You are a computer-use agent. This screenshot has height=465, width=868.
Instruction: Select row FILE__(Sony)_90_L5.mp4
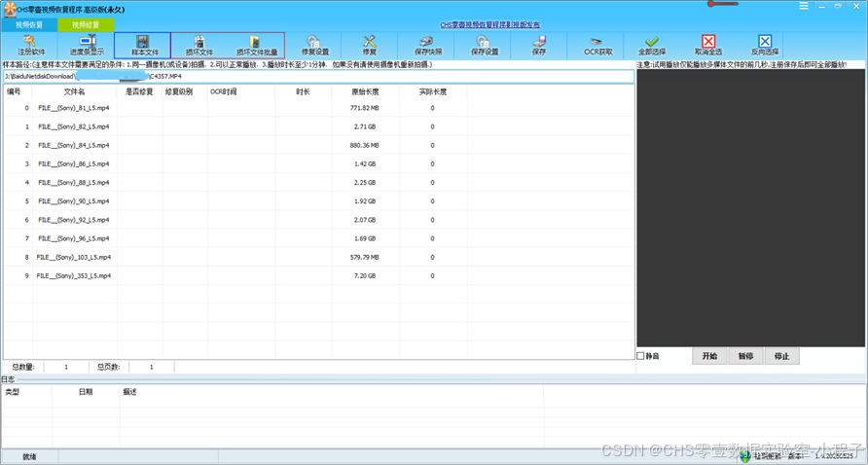click(x=318, y=201)
